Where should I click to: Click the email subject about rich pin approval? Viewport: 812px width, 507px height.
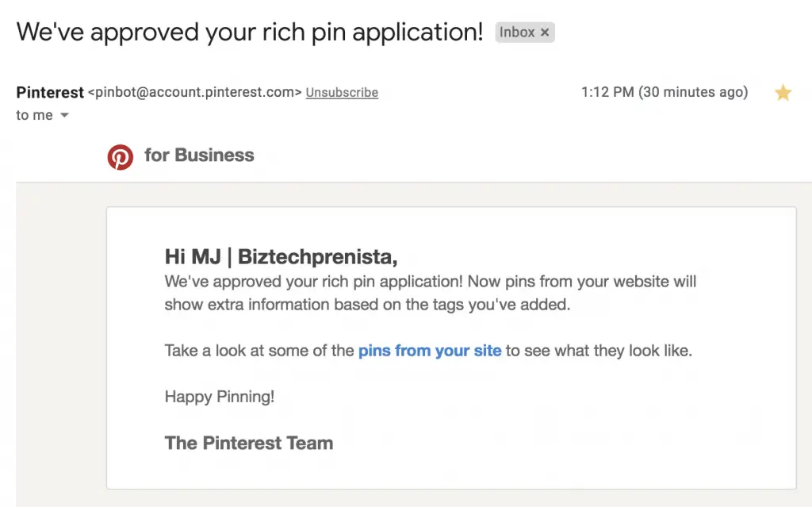pyautogui.click(x=250, y=33)
